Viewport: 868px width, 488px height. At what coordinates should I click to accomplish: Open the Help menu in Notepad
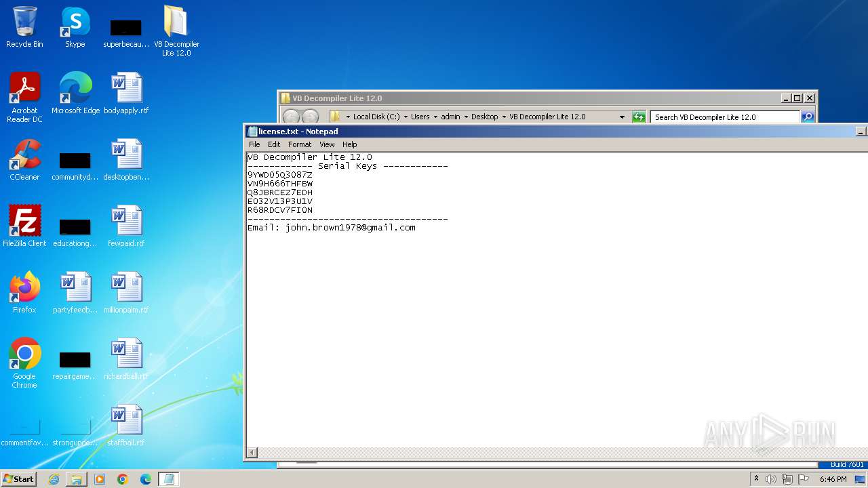tap(349, 144)
